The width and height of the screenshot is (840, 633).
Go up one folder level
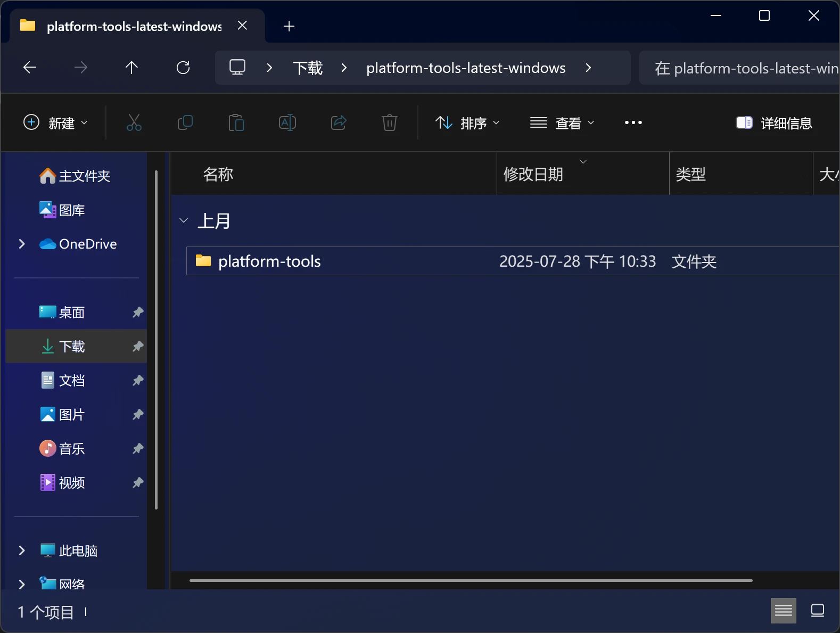tap(131, 67)
